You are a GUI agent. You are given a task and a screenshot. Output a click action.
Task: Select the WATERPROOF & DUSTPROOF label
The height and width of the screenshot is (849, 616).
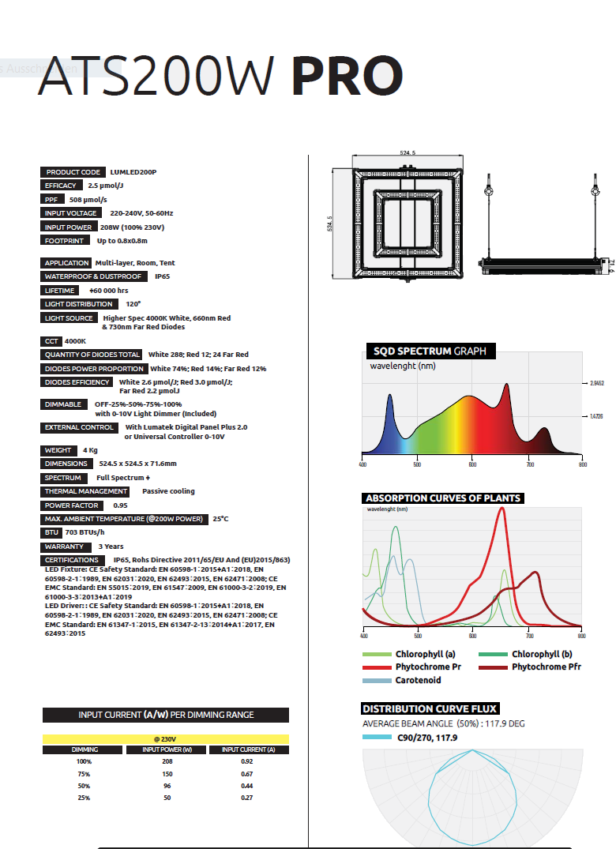[93, 276]
